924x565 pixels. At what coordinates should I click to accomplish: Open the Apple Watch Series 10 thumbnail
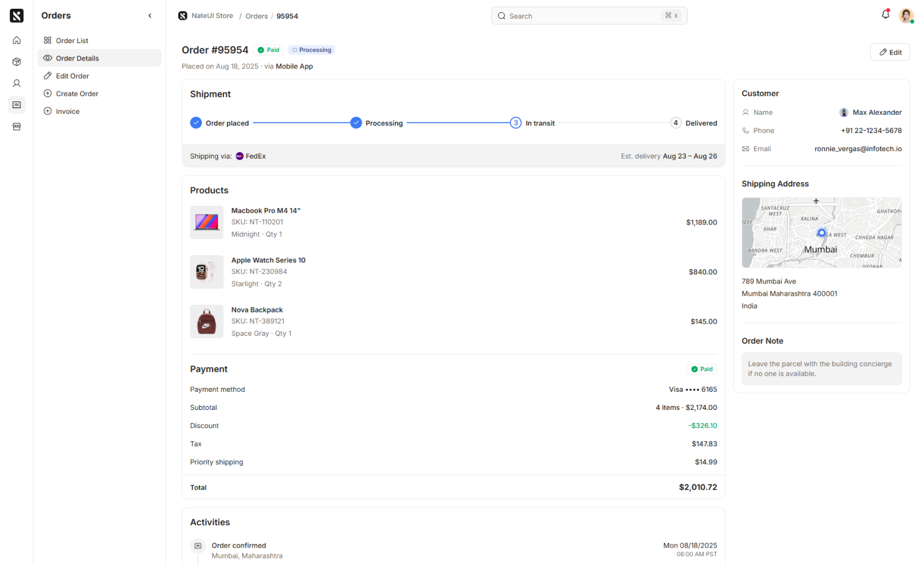point(206,272)
